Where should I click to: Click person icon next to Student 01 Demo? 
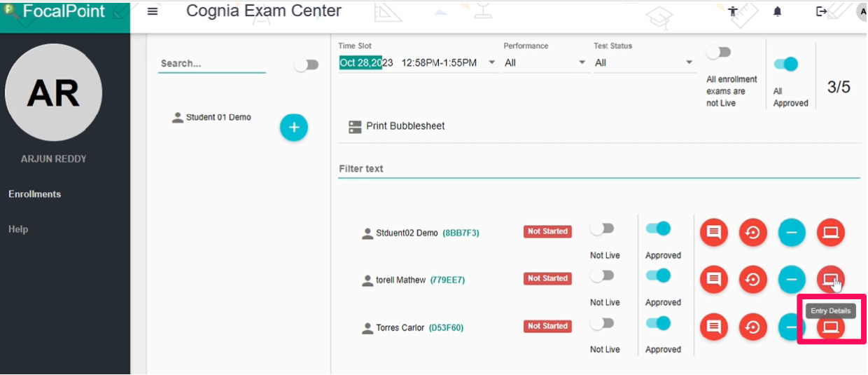[178, 118]
